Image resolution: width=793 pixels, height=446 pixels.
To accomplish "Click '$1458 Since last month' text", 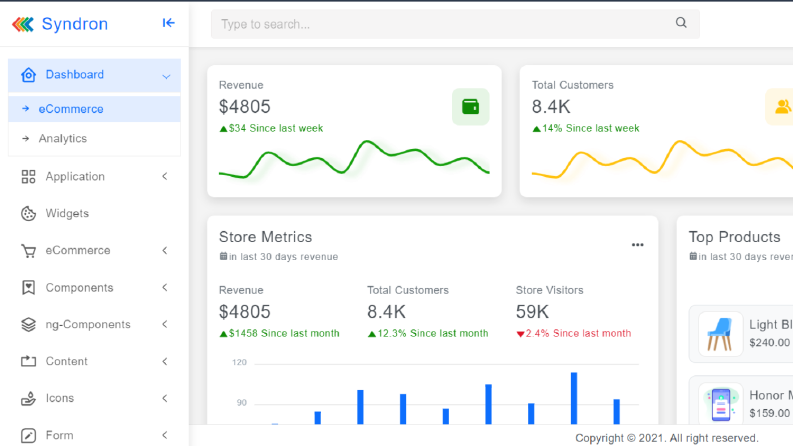I will pos(284,333).
